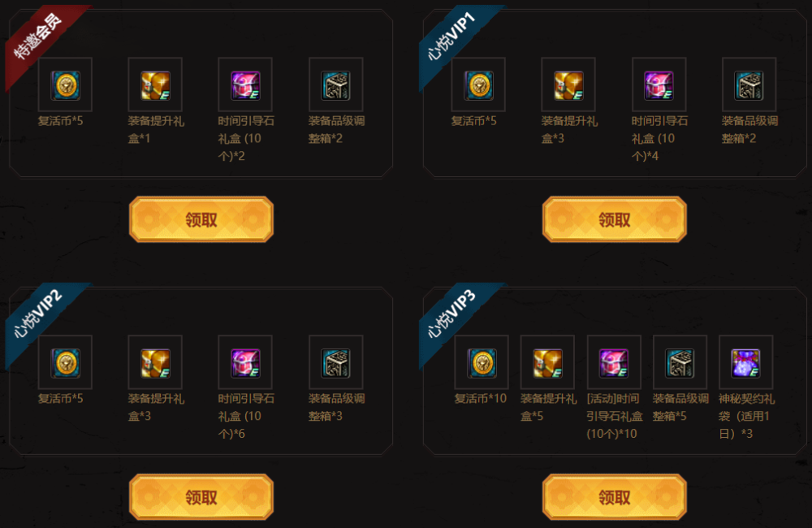Click 复活币*10 coin icon in 心悦VIP3
The image size is (812, 528).
482,363
